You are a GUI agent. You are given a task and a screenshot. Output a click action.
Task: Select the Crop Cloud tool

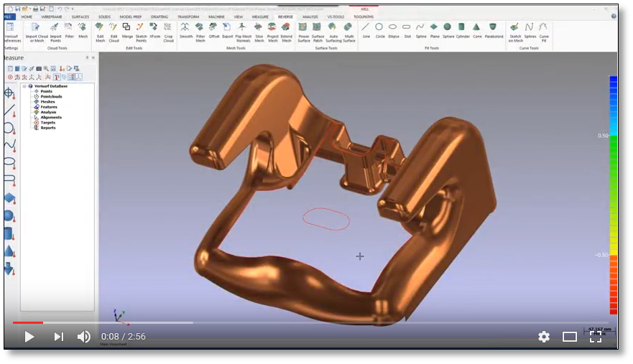pyautogui.click(x=168, y=32)
